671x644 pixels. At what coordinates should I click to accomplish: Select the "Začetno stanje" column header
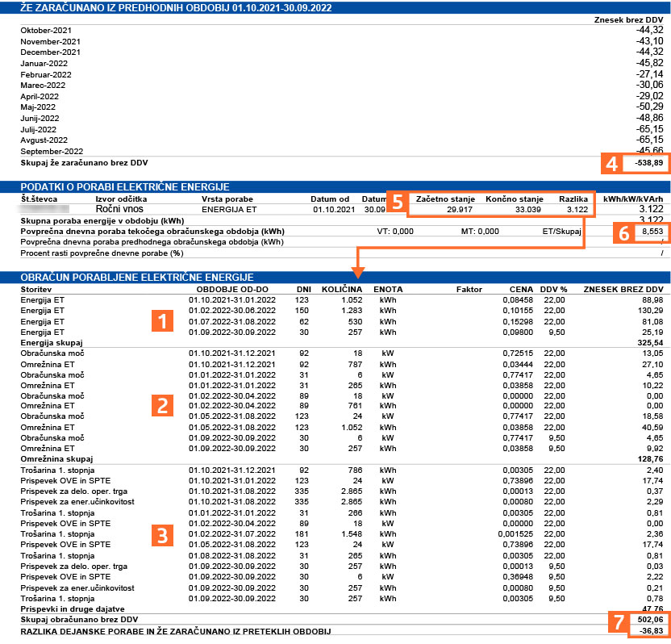pyautogui.click(x=445, y=199)
